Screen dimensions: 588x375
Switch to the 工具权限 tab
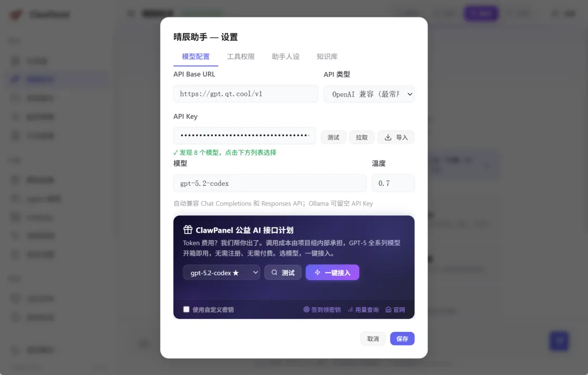pyautogui.click(x=241, y=57)
